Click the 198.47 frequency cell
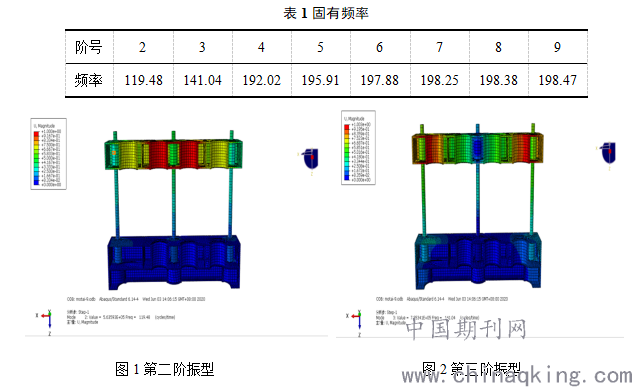 tap(558, 80)
